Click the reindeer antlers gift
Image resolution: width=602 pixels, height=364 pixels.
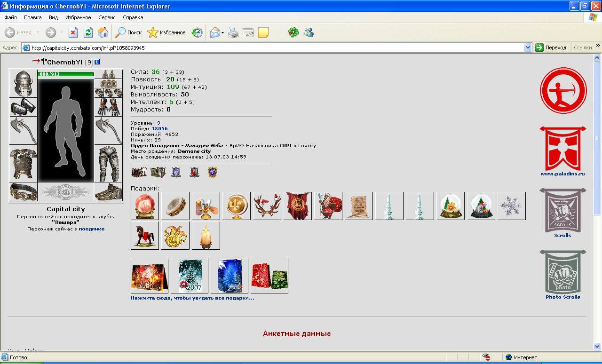[x=267, y=206]
